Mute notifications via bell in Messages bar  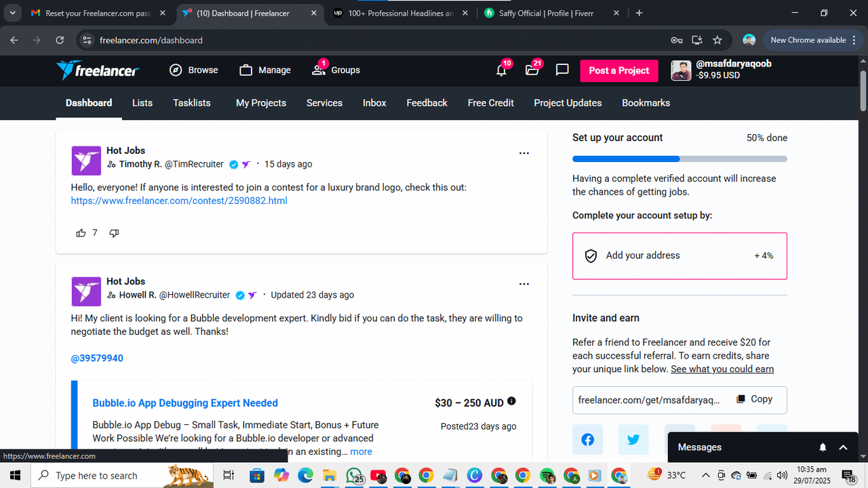click(823, 447)
